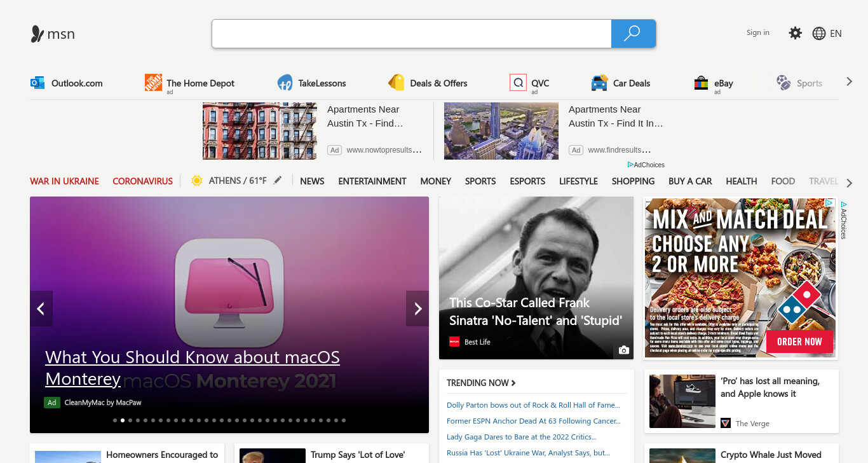Viewport: 868px width, 463px height.
Task: Click the Deals & Offers tag icon
Action: [x=397, y=83]
